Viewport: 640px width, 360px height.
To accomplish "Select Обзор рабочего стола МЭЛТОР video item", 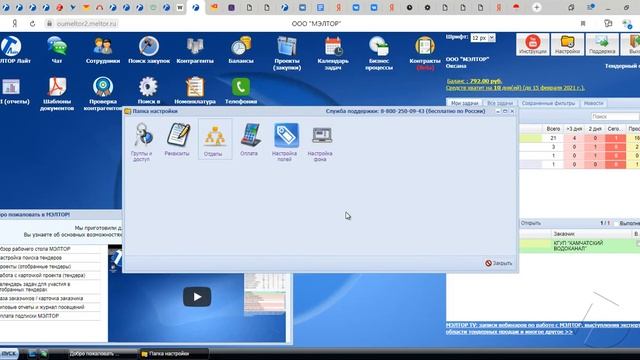I will click(50, 249).
